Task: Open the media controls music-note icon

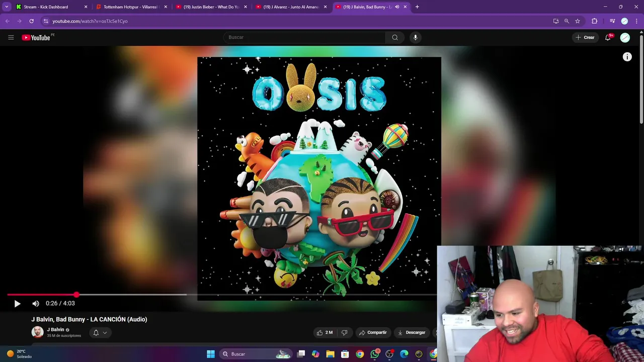Action: pos(612,21)
